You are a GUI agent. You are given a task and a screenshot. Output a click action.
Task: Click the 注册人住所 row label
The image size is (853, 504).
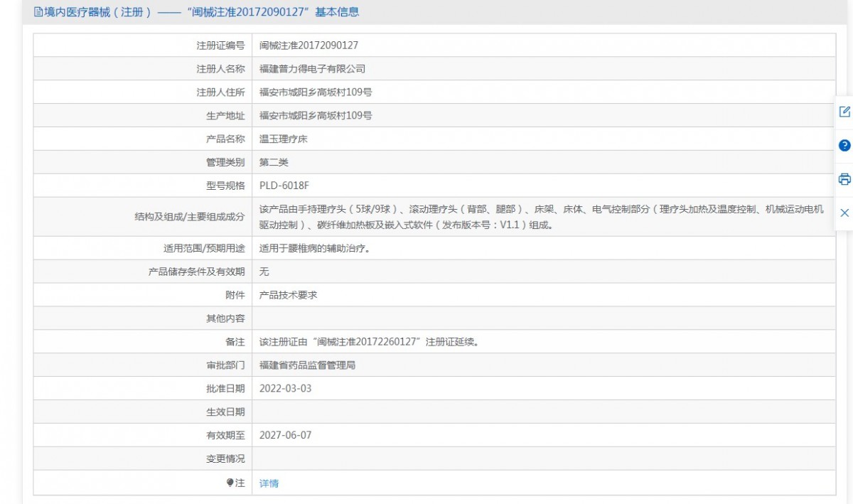(x=220, y=92)
